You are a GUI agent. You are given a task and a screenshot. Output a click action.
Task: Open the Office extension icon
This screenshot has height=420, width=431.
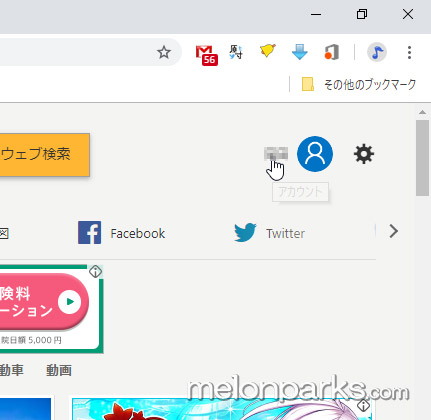click(x=332, y=52)
